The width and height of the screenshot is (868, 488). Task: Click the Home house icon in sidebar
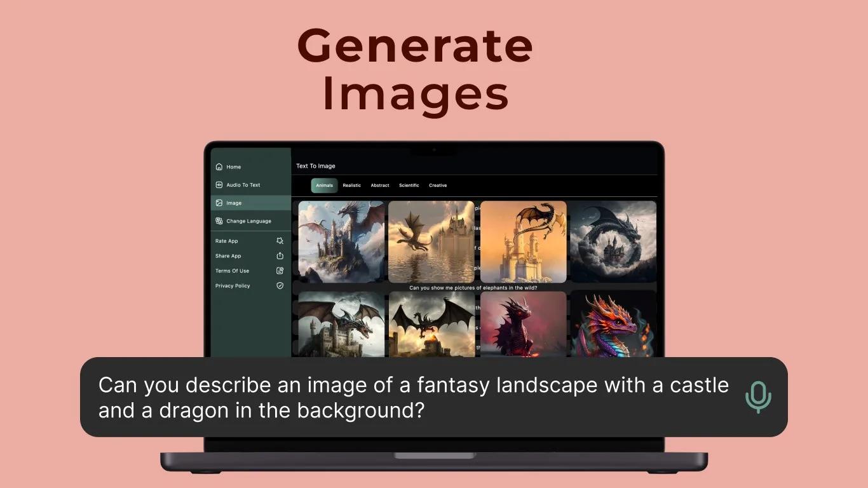219,167
